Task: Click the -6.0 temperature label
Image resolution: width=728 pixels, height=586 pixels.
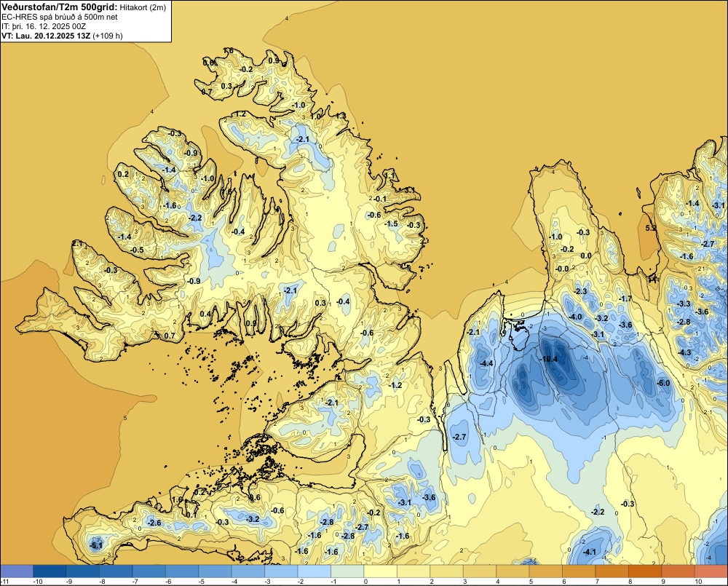Action: (664, 383)
